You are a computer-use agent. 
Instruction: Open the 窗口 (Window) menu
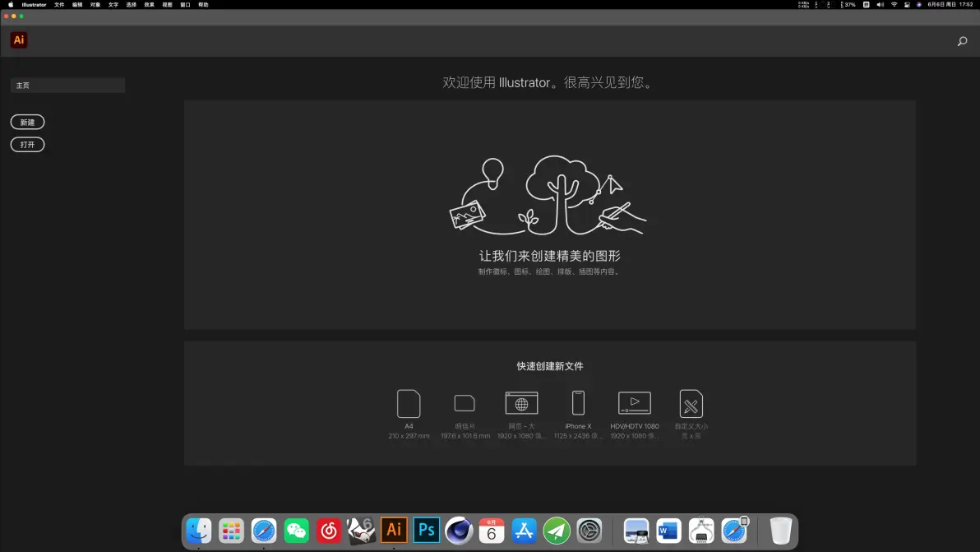click(185, 4)
